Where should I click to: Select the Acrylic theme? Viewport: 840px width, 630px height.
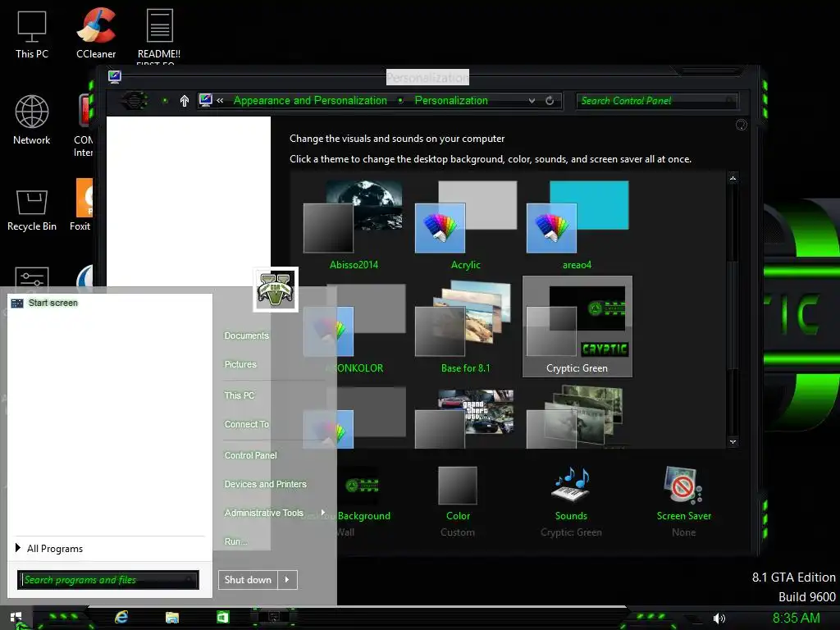click(x=466, y=225)
